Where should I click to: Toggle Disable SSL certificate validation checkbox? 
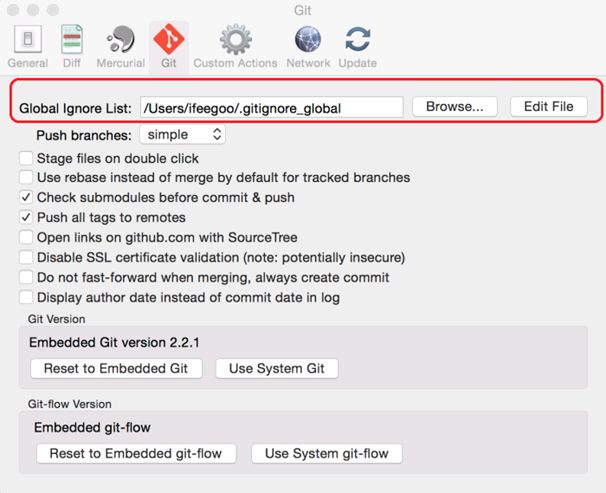(26, 257)
